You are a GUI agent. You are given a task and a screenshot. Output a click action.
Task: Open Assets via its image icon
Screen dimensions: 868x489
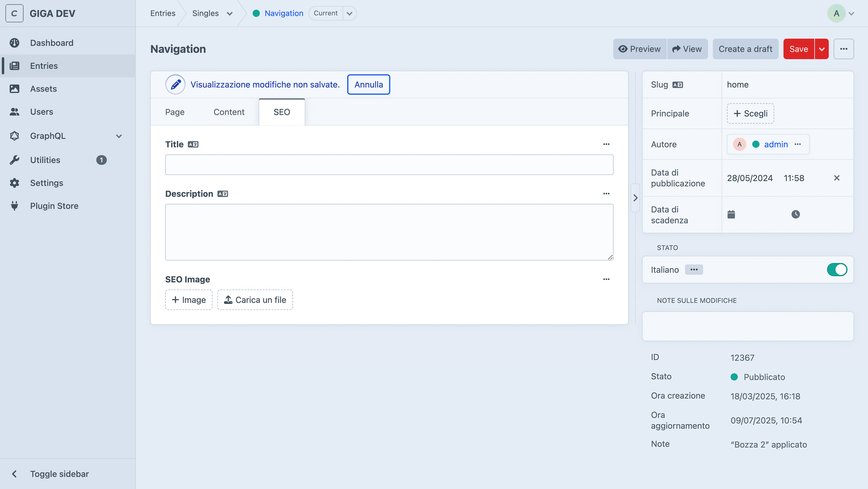click(x=14, y=89)
